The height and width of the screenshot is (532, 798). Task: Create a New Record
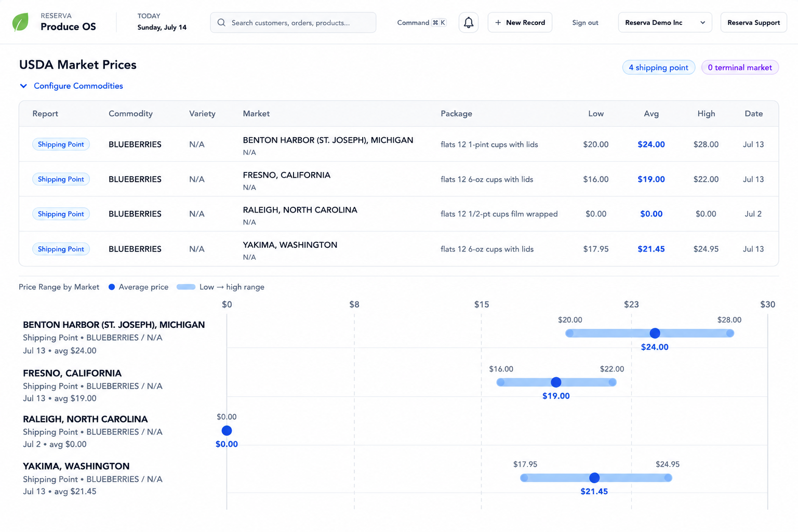pyautogui.click(x=520, y=22)
